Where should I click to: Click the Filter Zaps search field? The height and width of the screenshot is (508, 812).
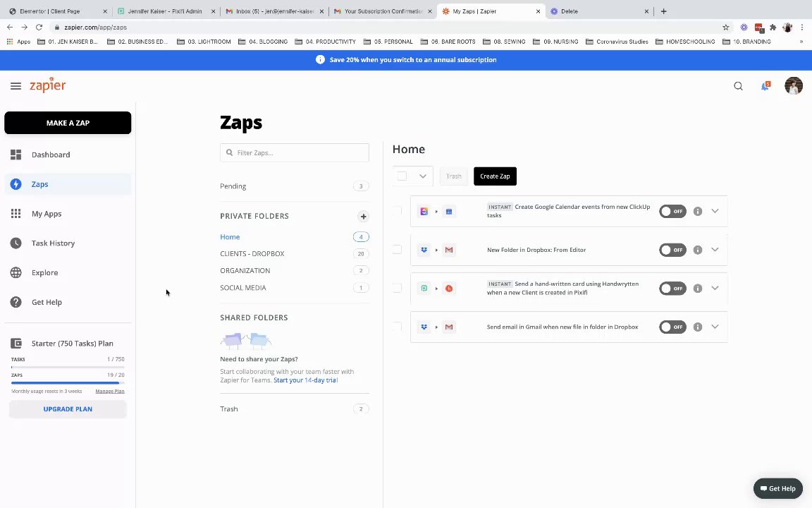[295, 152]
